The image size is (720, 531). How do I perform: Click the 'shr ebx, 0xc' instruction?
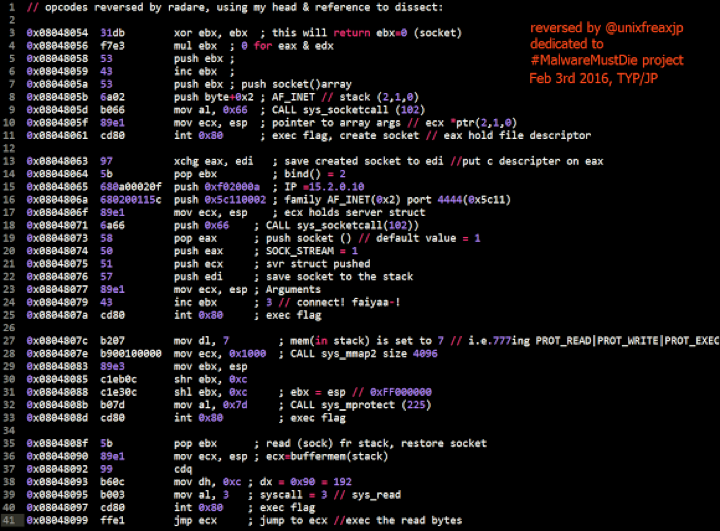210,379
